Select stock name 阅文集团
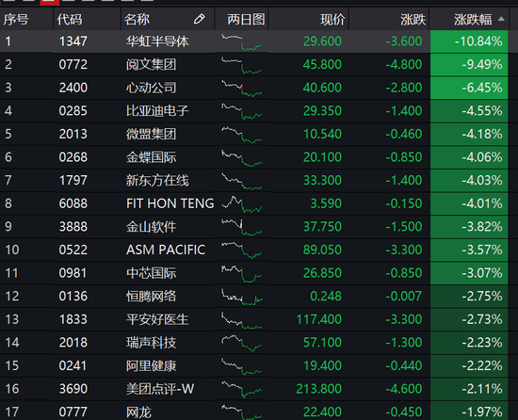This screenshot has height=420, width=518. coord(151,65)
